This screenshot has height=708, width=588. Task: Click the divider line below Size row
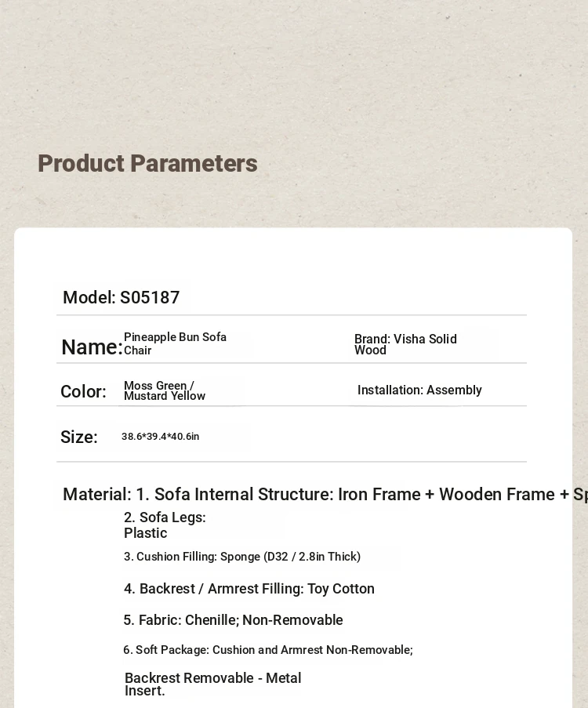coord(292,462)
